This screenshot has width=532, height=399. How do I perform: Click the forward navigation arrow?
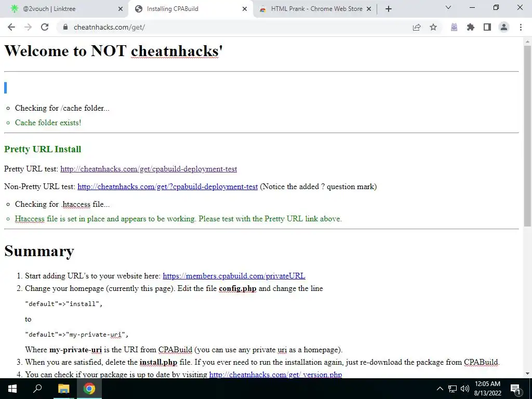click(x=28, y=27)
